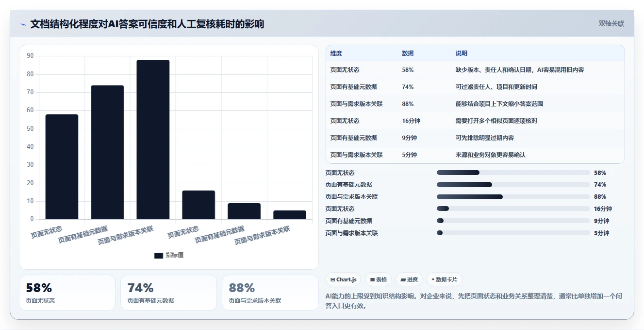Click the 74% cell in the table
644x330 pixels.
click(408, 87)
